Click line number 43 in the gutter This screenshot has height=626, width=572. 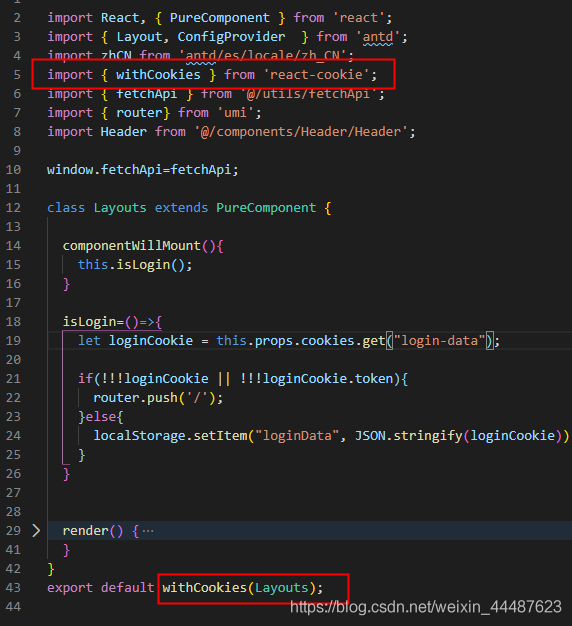point(13,588)
